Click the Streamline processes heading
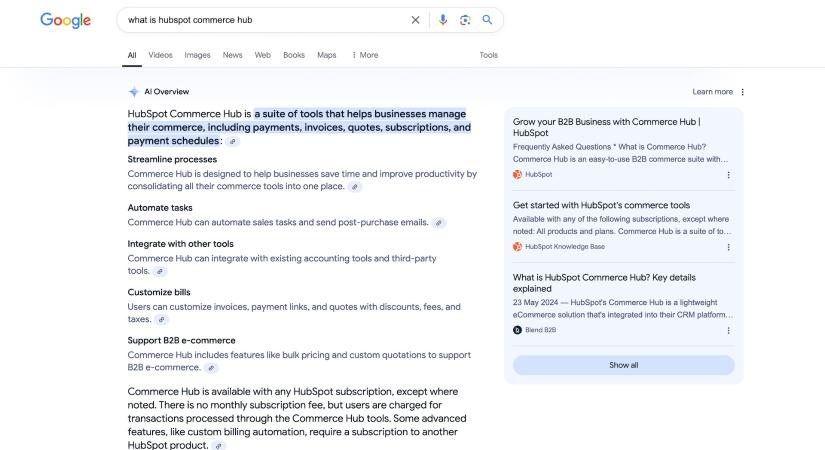This screenshot has width=825, height=450. (x=172, y=159)
